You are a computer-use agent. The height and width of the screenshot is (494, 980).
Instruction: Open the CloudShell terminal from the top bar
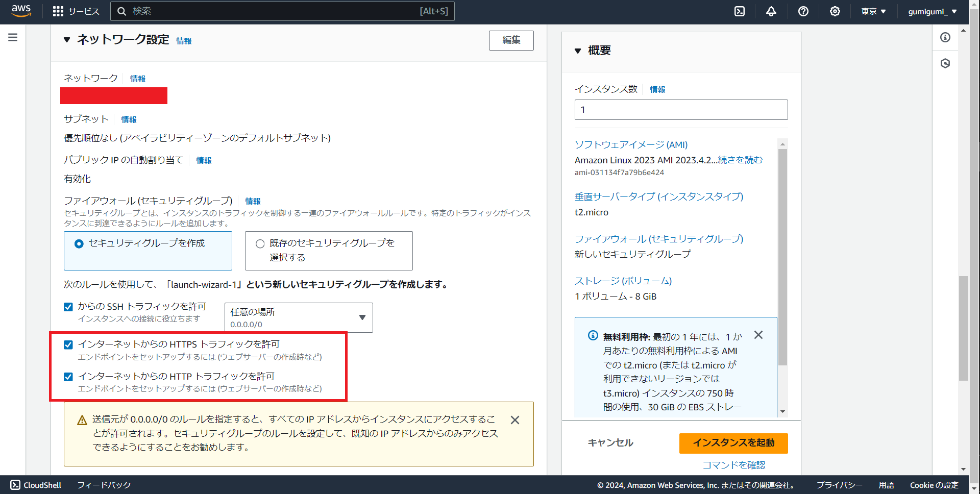[x=739, y=11]
